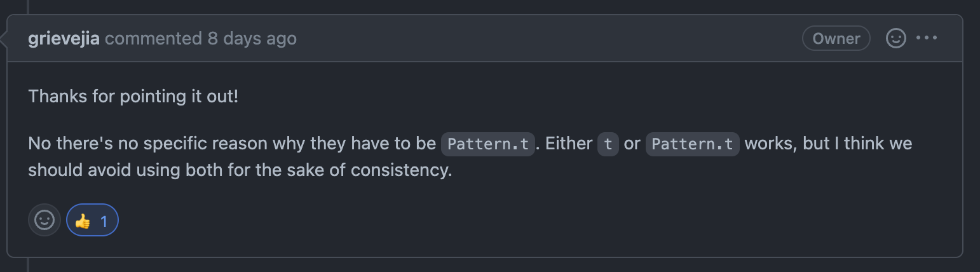Open grievejia's profile link
Viewport: 980px width, 272px height.
64,39
